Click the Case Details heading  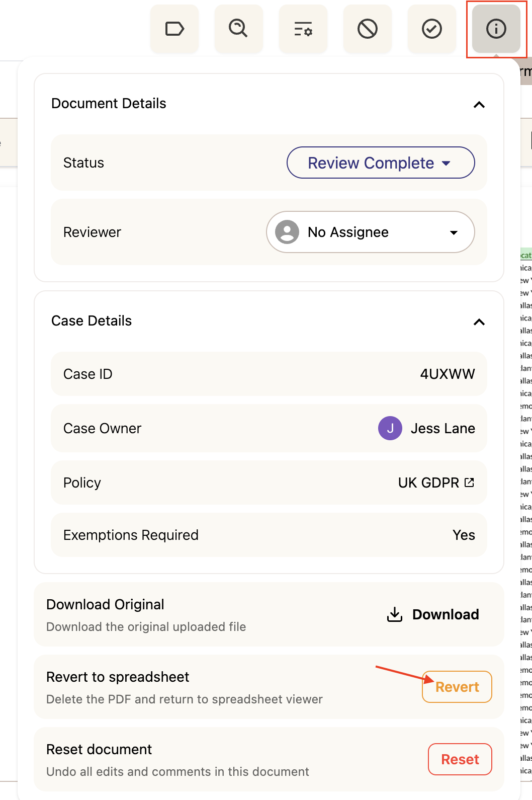tap(92, 321)
